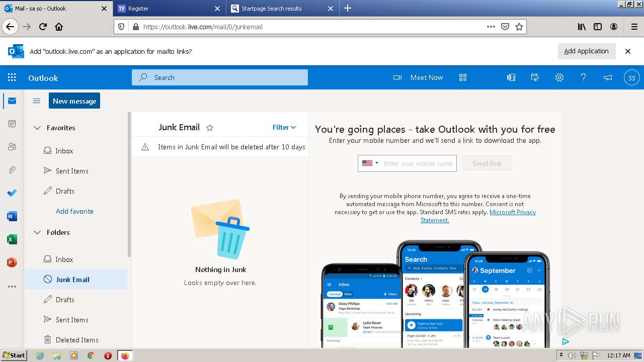Open the Files attachments paperclip icon
This screenshot has height=362, width=644.
tap(12, 170)
